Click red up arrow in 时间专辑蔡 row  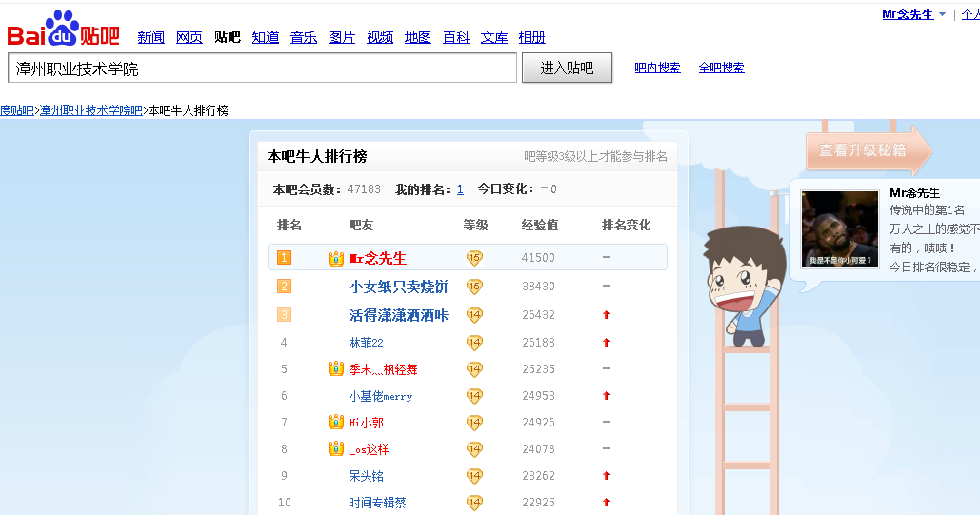(606, 502)
